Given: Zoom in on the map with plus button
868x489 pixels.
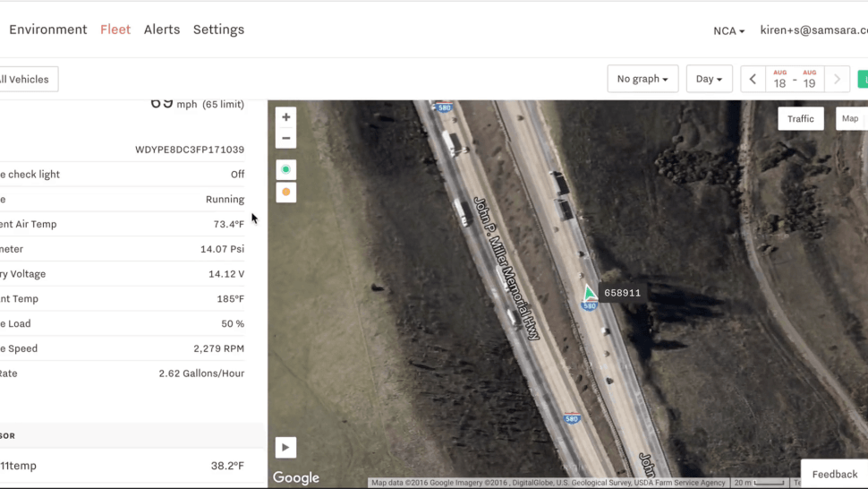Looking at the screenshot, I should (x=285, y=116).
